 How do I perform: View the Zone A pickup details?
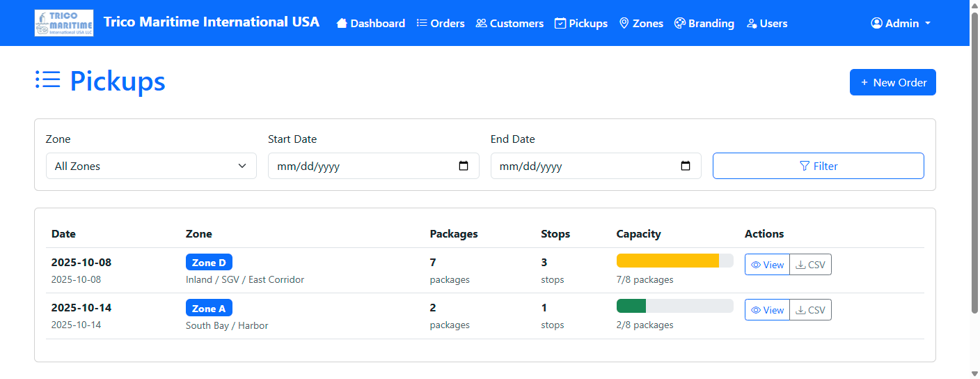[x=767, y=310]
